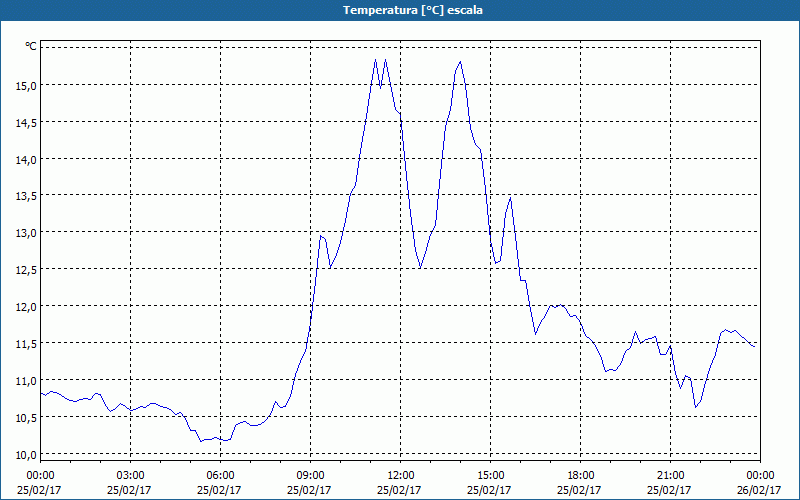Click the 12,5 y-axis tick label
Image resolution: width=800 pixels, height=500 pixels.
tap(25, 269)
